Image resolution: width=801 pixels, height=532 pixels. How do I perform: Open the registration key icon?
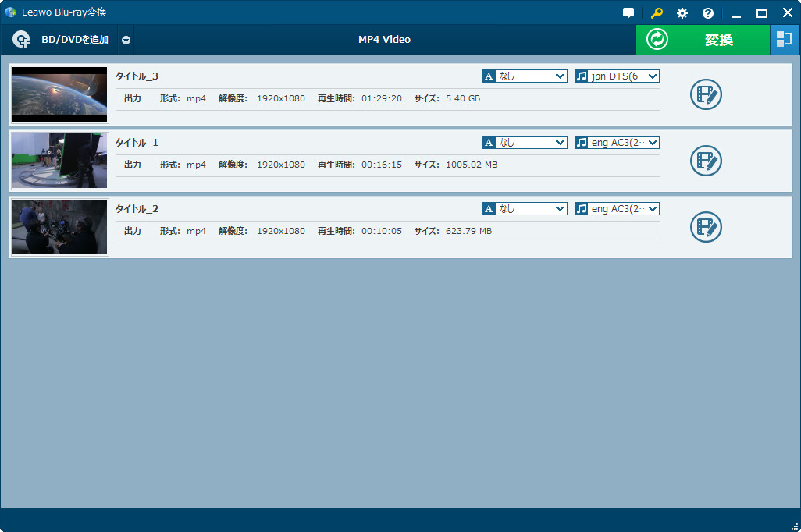coord(656,12)
